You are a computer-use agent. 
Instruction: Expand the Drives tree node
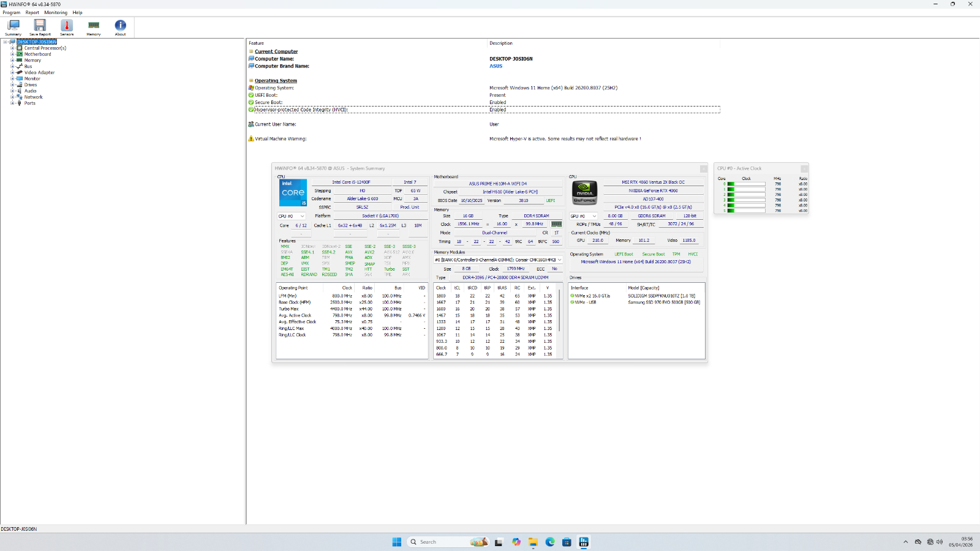tap(12, 84)
